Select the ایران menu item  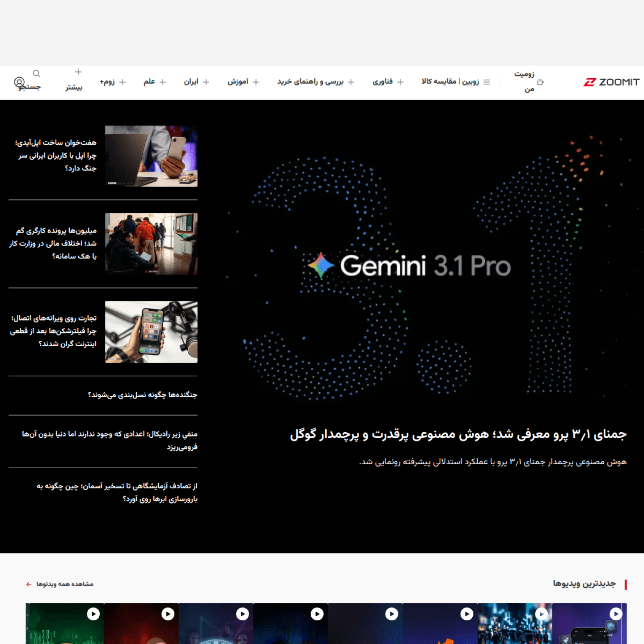(x=192, y=82)
